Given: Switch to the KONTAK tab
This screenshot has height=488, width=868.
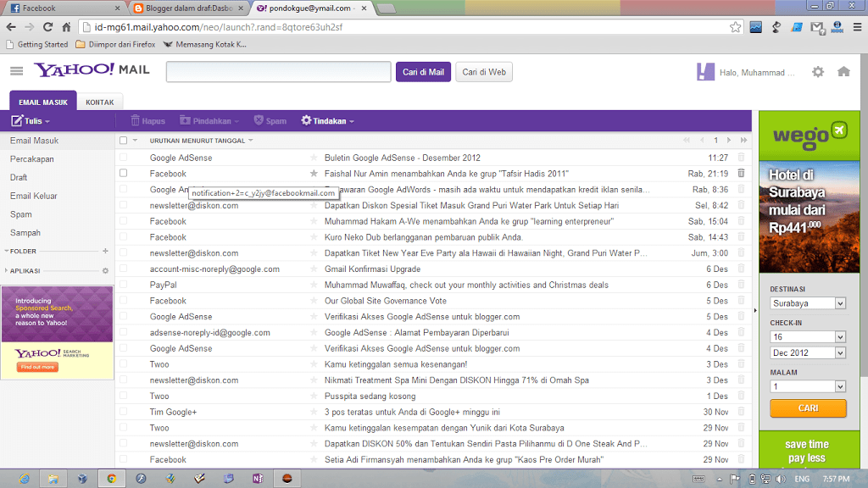Looking at the screenshot, I should 100,101.
